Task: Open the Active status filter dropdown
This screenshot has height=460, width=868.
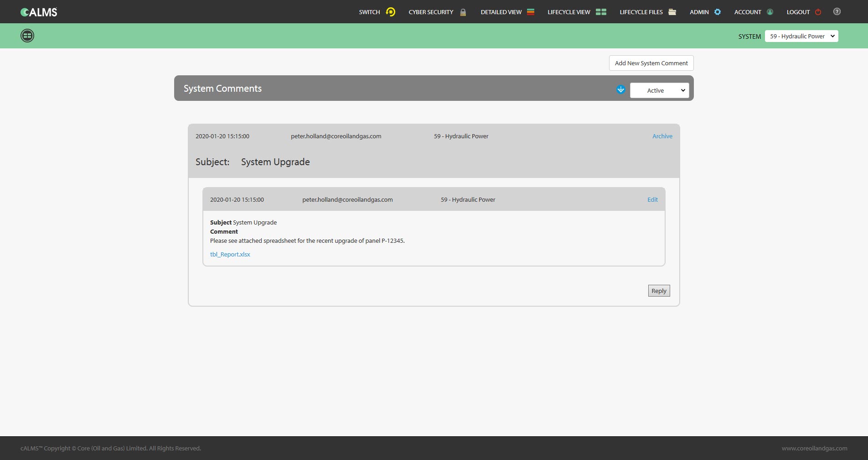Action: pyautogui.click(x=659, y=90)
